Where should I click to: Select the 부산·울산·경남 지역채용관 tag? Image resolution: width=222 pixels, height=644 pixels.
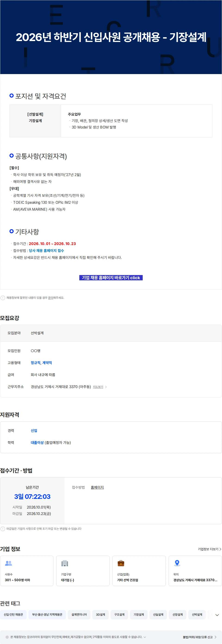[x=47, y=614]
